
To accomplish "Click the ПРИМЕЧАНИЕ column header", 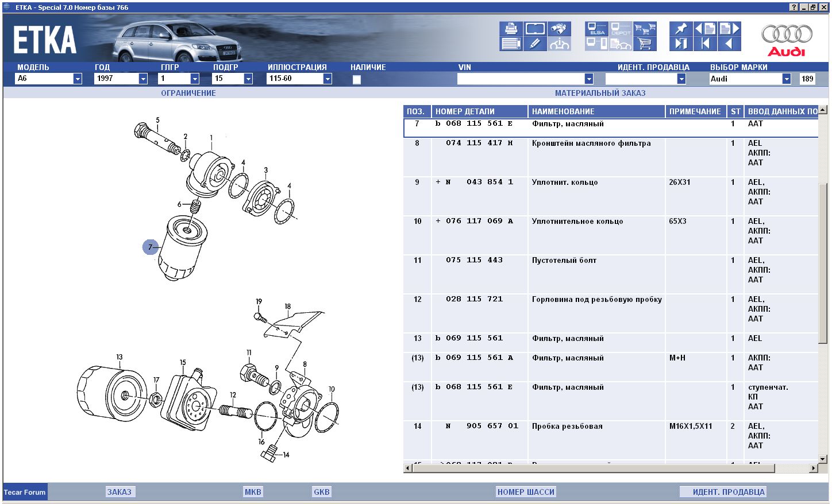I will (696, 111).
